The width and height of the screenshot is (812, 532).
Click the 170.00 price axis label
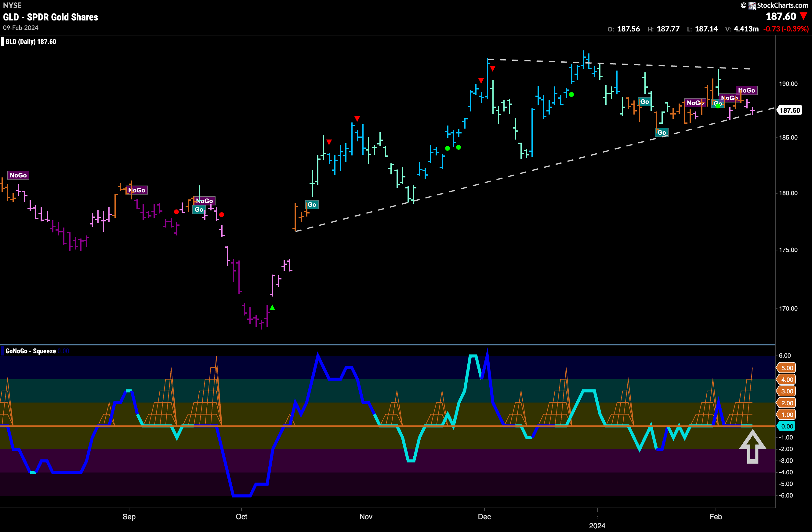[788, 308]
